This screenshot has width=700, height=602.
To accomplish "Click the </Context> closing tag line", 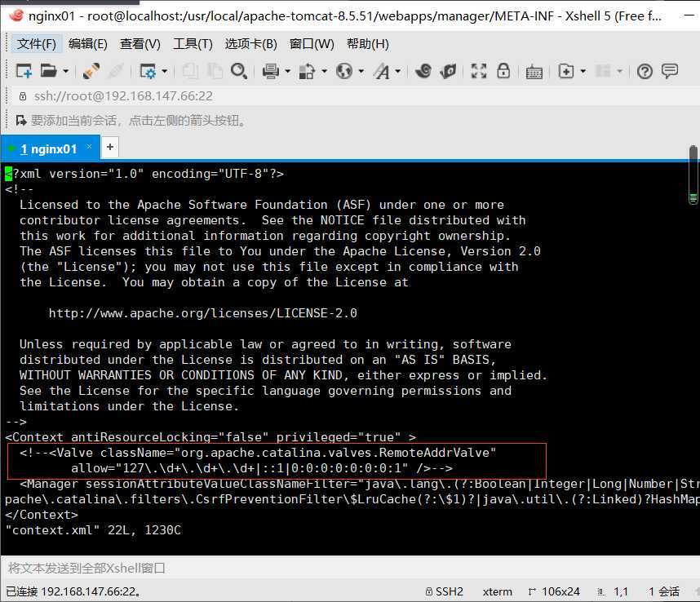I will (42, 515).
